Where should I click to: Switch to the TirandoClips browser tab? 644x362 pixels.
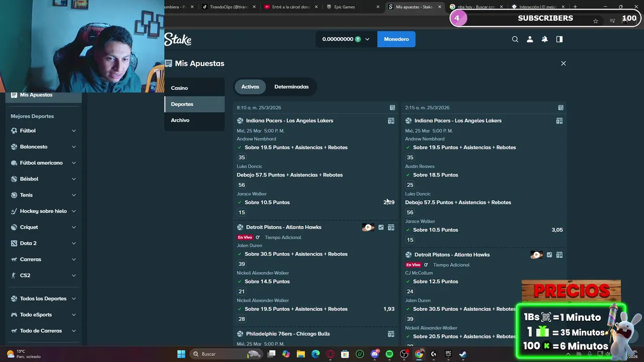click(x=229, y=7)
